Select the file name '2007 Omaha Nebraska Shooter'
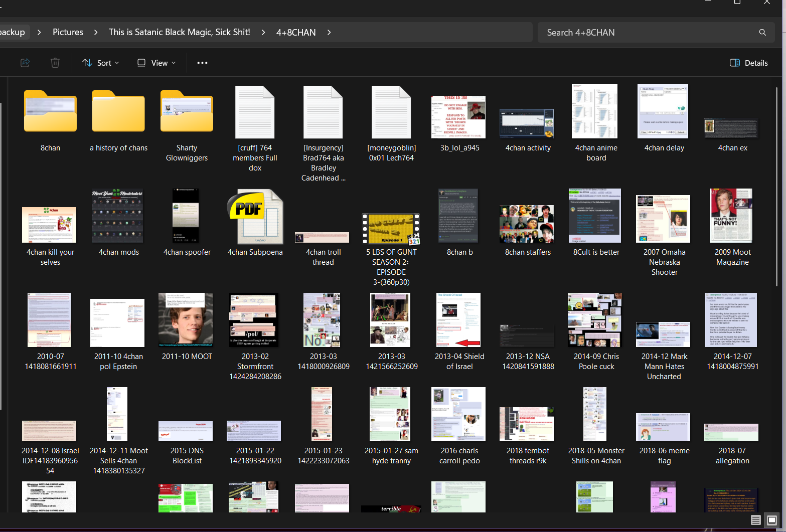 [664, 262]
